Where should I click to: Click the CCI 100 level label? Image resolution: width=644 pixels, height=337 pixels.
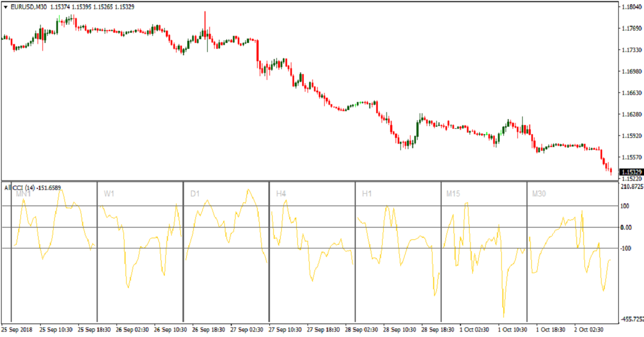coord(627,206)
